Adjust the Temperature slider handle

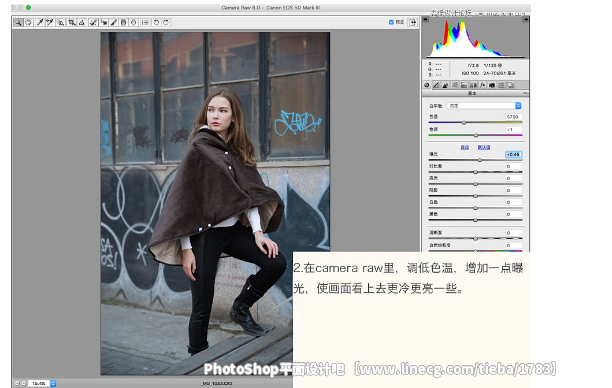[464, 123]
